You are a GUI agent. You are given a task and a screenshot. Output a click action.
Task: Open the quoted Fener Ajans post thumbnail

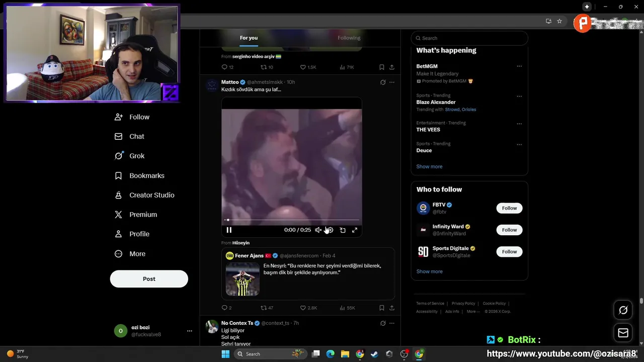[243, 279]
